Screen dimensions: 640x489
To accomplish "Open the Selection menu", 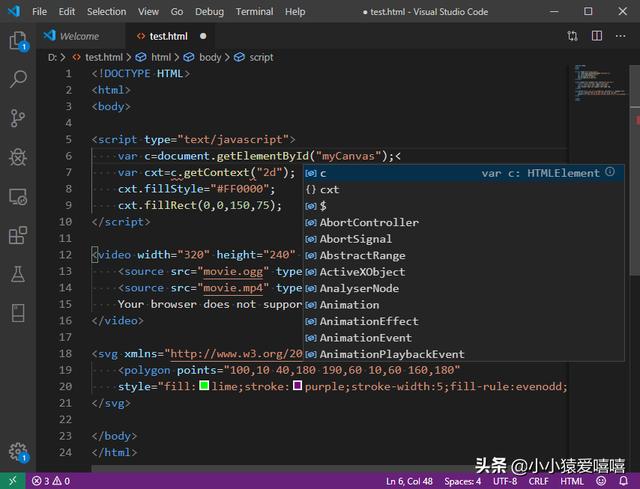I will (x=107, y=11).
